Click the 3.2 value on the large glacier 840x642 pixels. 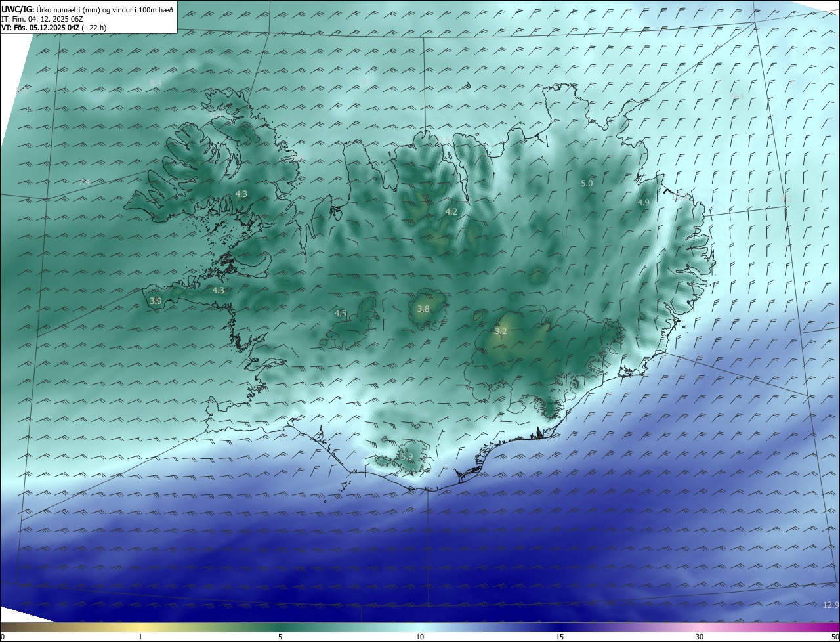[501, 331]
